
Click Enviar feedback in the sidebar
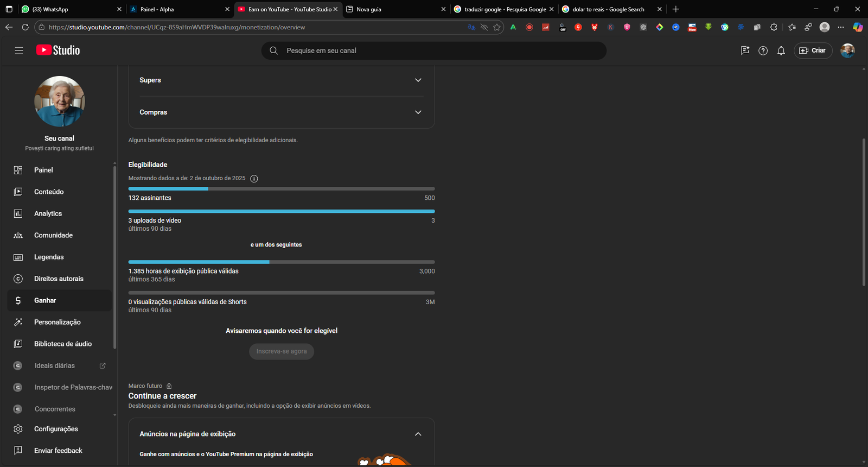tap(59, 451)
